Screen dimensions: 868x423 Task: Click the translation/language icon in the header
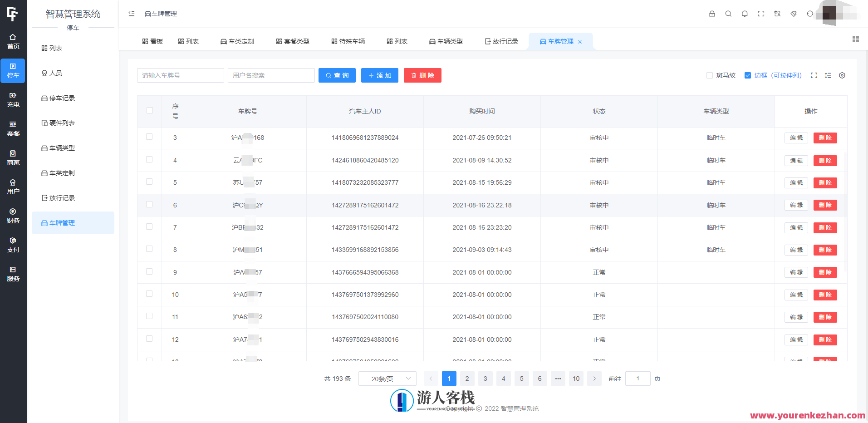[777, 14]
